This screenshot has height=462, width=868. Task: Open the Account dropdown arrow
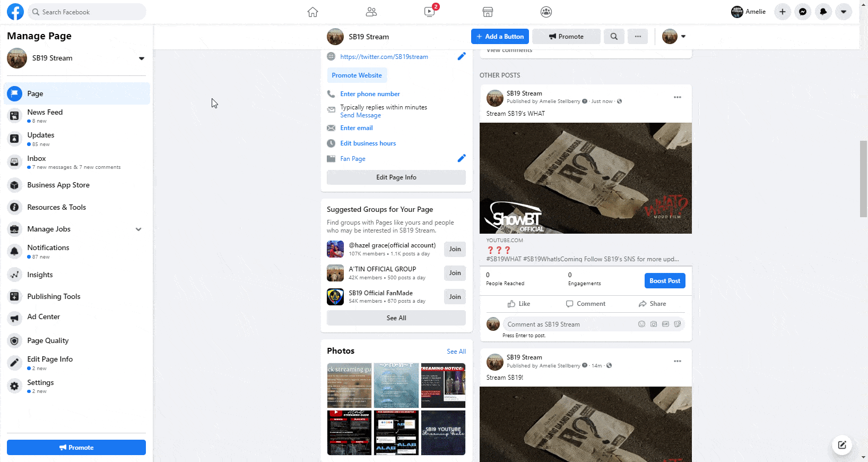[844, 12]
